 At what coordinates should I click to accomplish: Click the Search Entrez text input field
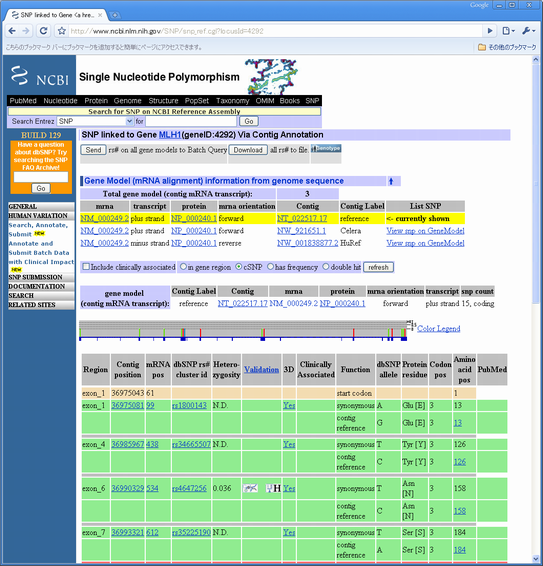click(191, 121)
